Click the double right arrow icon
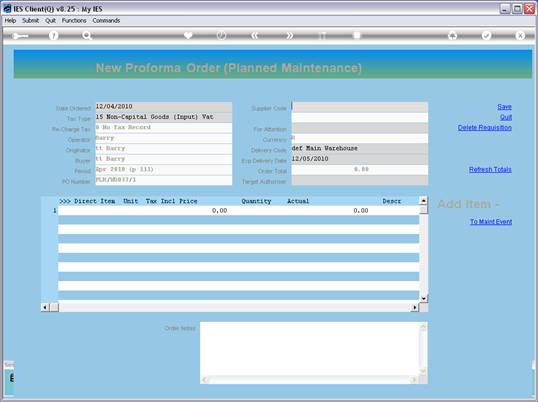Viewport: 538px width, 402px height. pyautogui.click(x=290, y=35)
